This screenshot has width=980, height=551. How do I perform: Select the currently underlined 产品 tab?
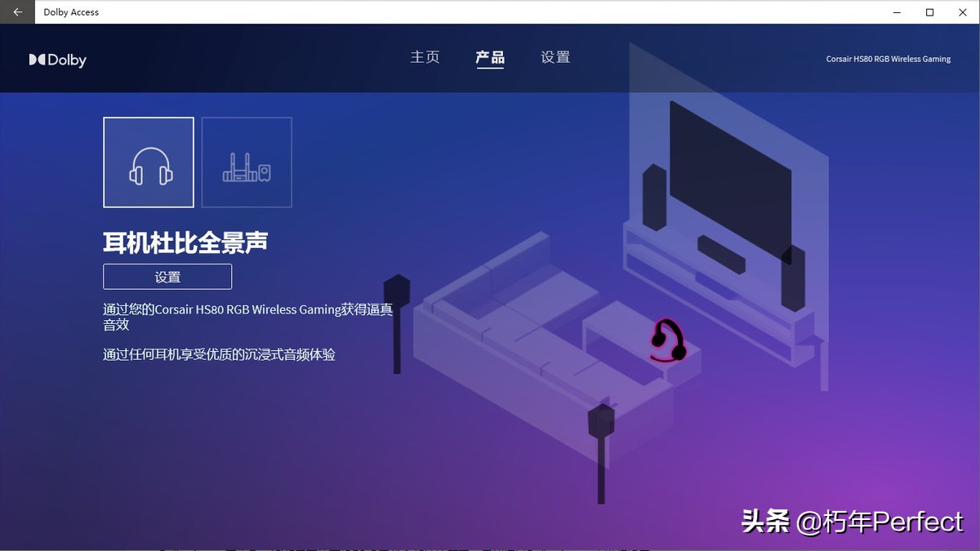click(490, 57)
